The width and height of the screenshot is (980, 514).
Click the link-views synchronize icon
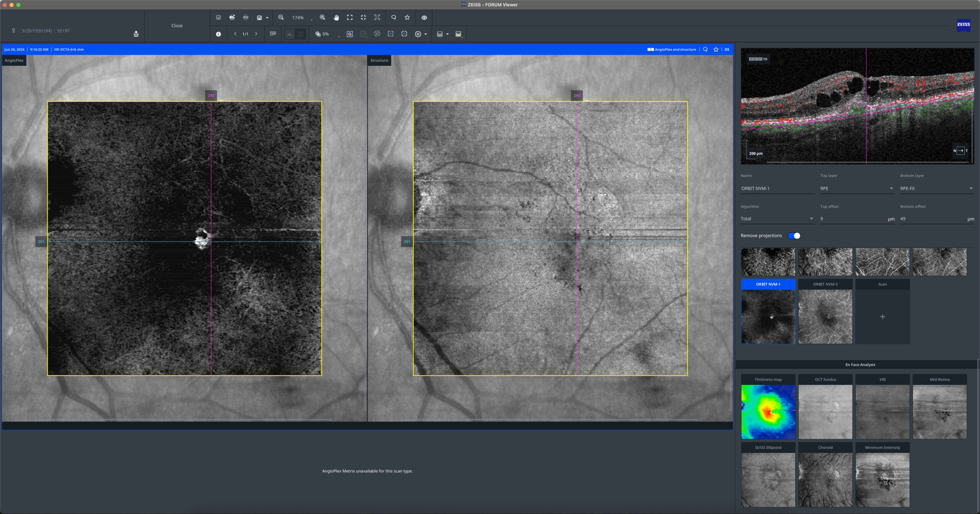(273, 34)
